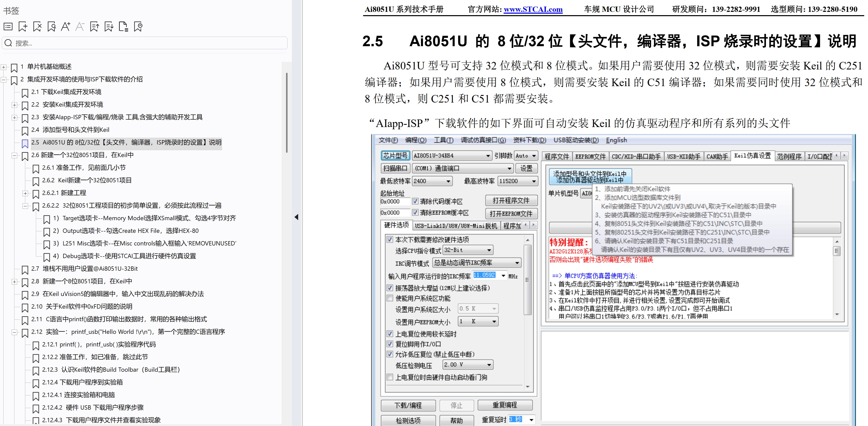Click bookmark icon beside 2.1 下载Keil集成开发环境
The width and height of the screenshot is (868, 426).
tap(25, 93)
